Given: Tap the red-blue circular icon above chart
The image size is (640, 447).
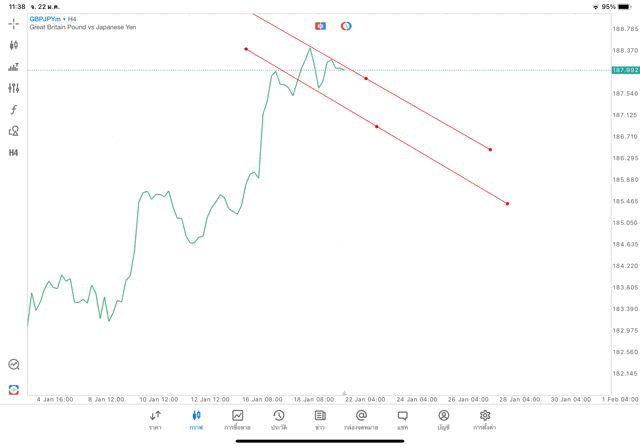Looking at the screenshot, I should (346, 26).
